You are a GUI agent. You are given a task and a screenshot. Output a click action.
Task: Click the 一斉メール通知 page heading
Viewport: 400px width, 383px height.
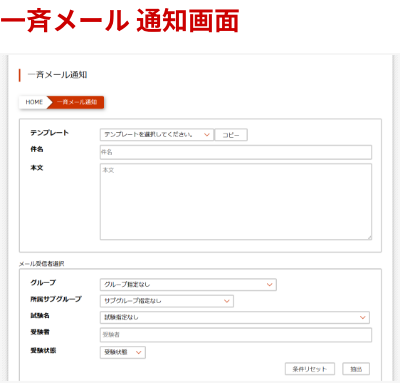(57, 75)
